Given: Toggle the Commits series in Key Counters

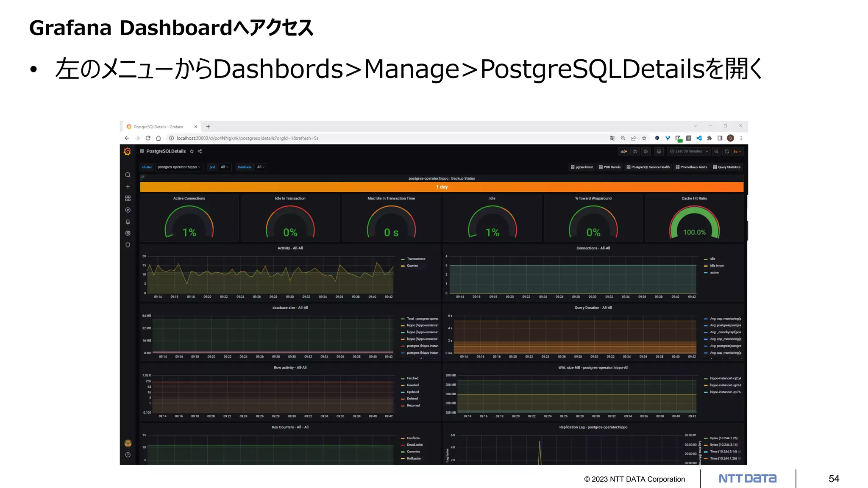Looking at the screenshot, I should 413,452.
